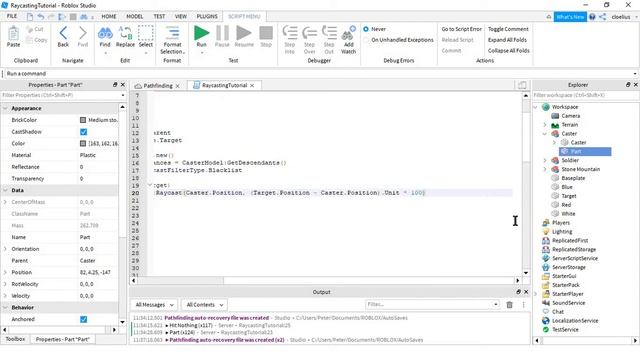This screenshot has height=360, width=640.
Task: Switch to Toolbox bottom tab
Action: [15, 339]
